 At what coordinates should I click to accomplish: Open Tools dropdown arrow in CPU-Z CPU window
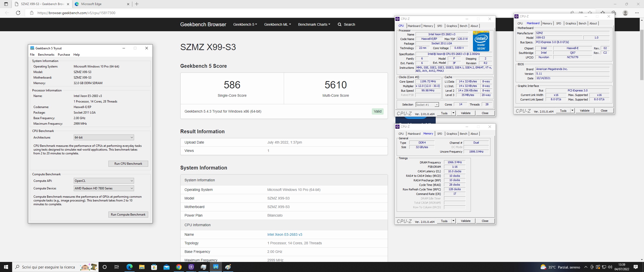pyautogui.click(x=453, y=113)
